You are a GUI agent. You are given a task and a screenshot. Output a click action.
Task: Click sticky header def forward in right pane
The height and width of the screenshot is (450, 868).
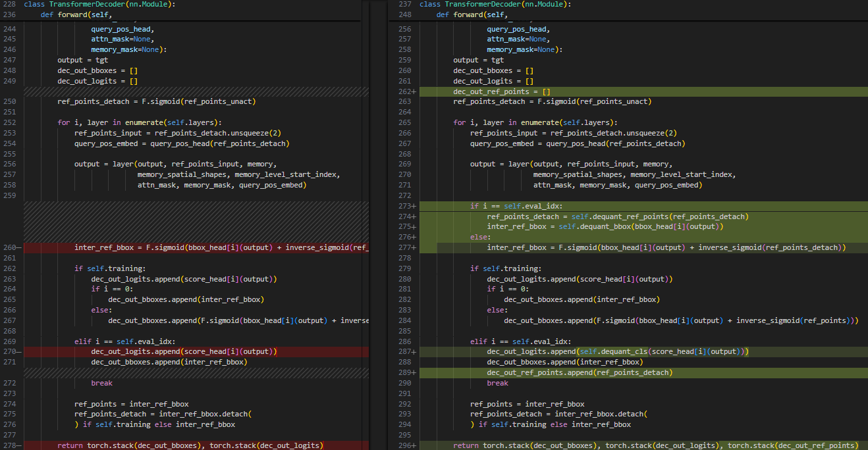[472, 14]
